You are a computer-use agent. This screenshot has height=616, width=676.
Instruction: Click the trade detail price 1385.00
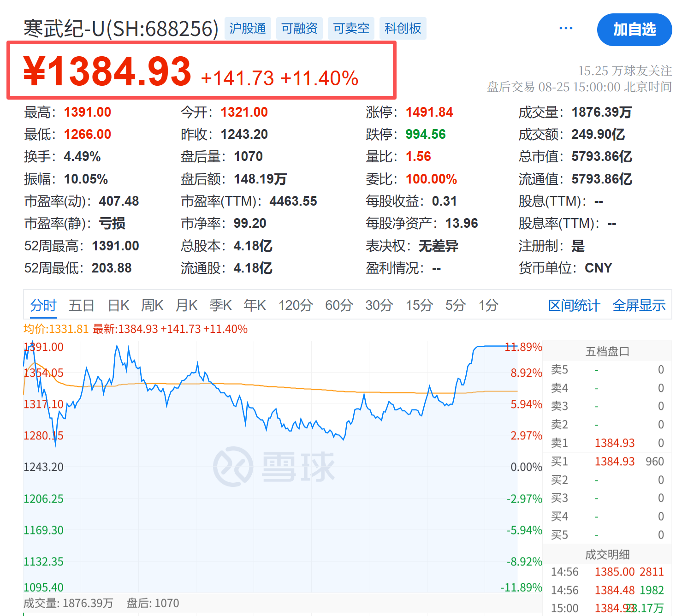point(615,572)
